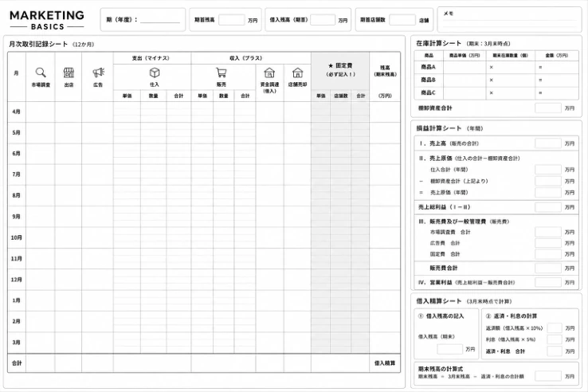Click the メモ note area

pyautogui.click(x=510, y=19)
